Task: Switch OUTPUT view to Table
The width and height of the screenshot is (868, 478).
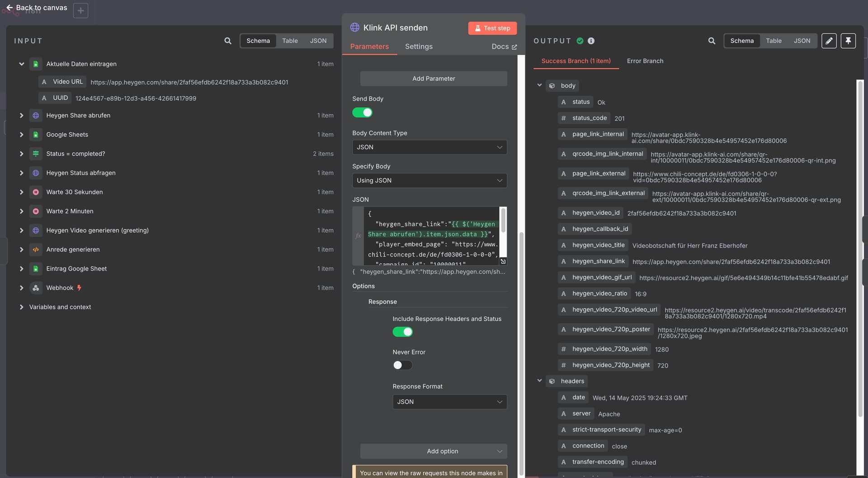Action: (774, 41)
